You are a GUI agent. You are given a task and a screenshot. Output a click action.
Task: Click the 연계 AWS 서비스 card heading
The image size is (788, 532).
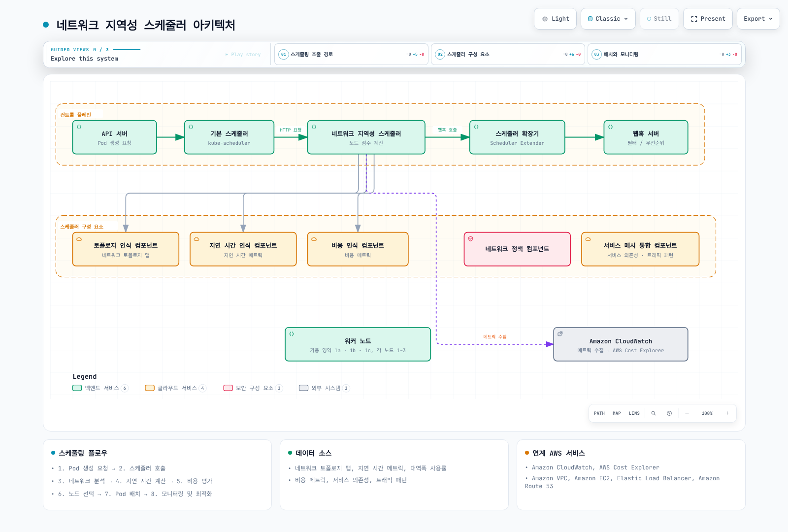(558, 453)
